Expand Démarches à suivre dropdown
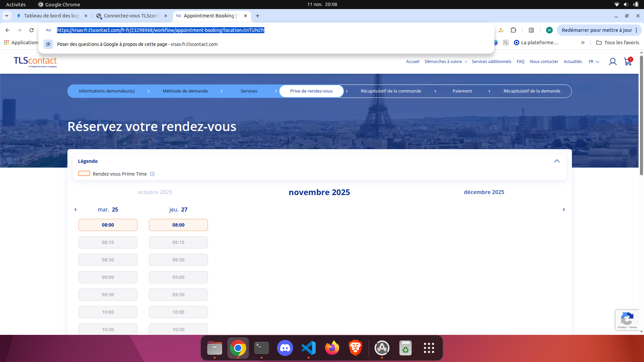 coord(446,62)
